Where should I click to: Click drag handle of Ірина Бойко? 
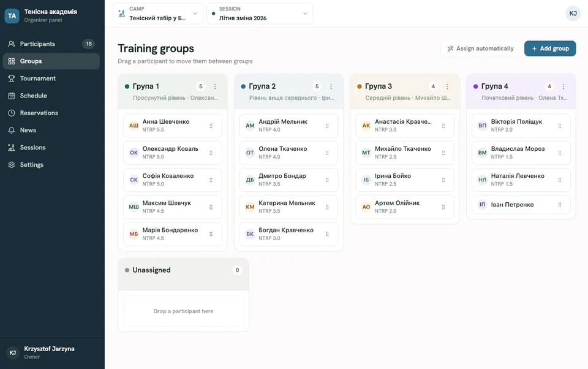443,180
